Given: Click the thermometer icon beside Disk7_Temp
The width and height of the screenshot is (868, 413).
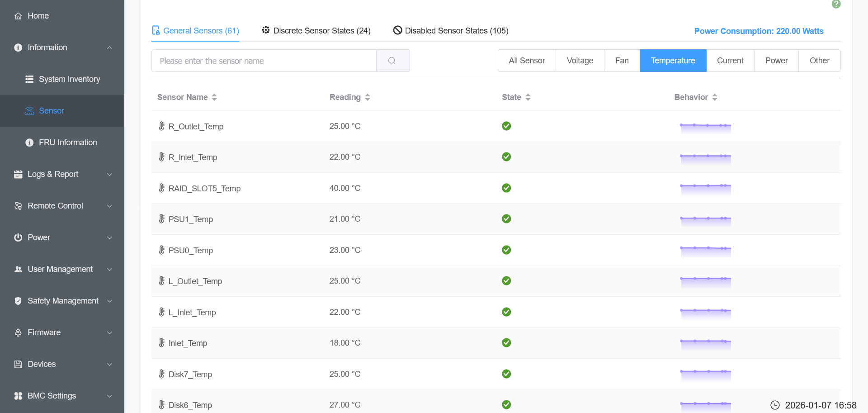Looking at the screenshot, I should tap(161, 374).
